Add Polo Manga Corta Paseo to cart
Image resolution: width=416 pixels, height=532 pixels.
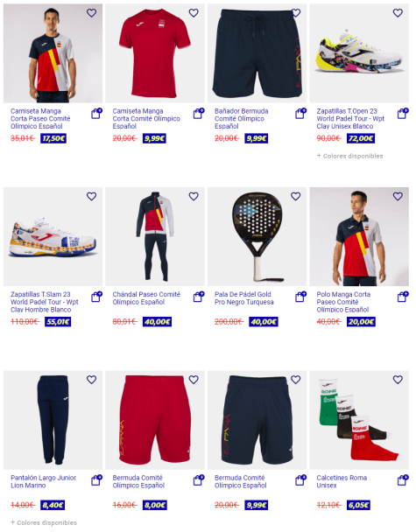(x=403, y=297)
